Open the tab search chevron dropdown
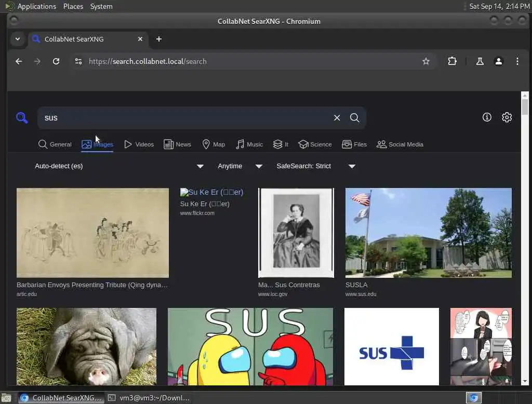532x404 pixels. 18,39
